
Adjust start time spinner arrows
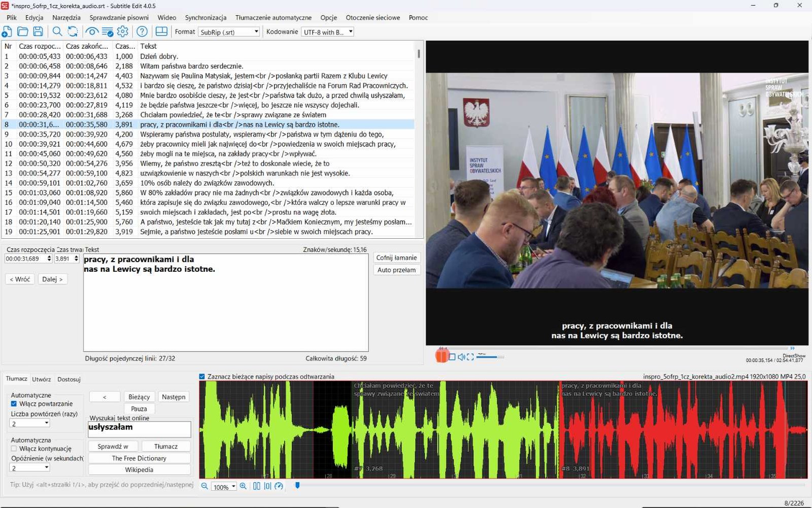(x=49, y=259)
